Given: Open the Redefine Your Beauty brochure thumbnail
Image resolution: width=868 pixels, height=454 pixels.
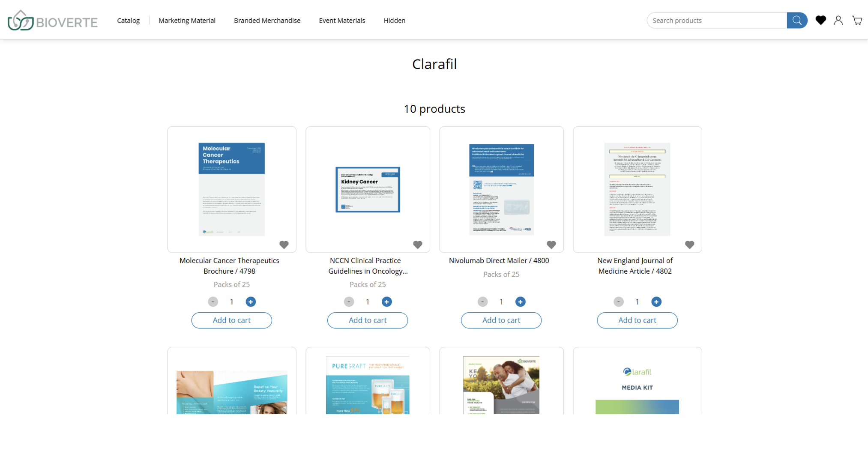Looking at the screenshot, I should pyautogui.click(x=231, y=392).
